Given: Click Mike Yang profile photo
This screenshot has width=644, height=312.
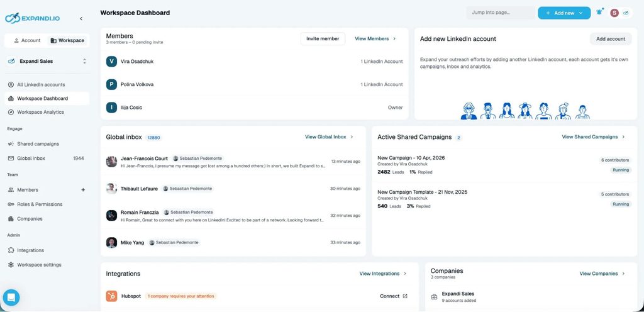Looking at the screenshot, I should click(x=111, y=243).
